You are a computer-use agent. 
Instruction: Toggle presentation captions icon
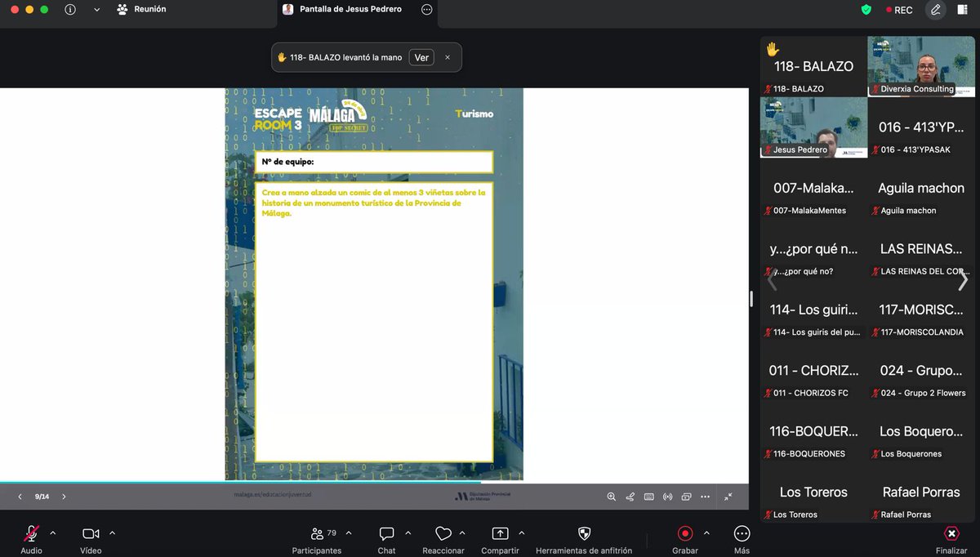(649, 497)
